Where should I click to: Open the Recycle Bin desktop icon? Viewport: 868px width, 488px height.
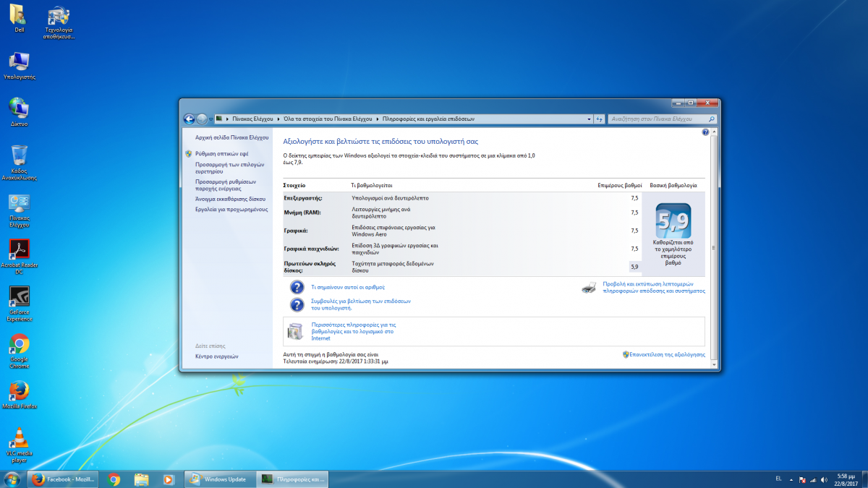point(19,155)
